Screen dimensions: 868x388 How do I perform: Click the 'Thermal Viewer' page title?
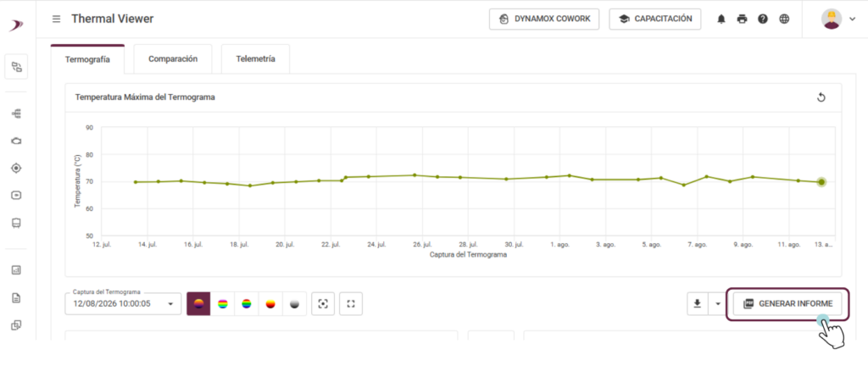coord(113,19)
